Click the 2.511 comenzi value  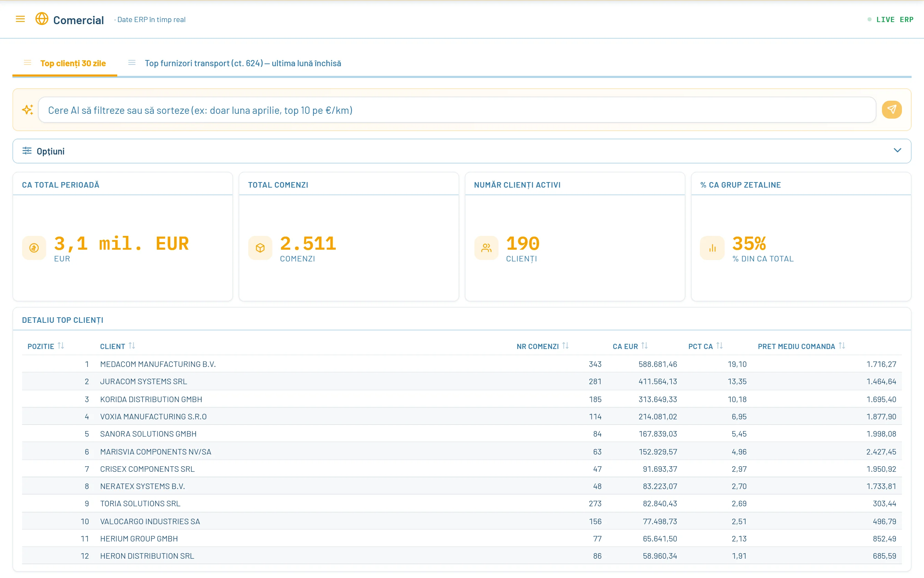click(x=308, y=243)
